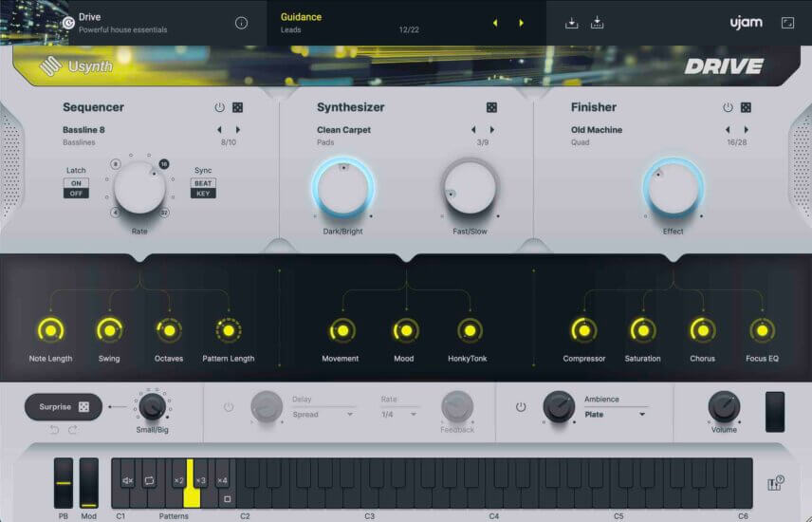The height and width of the screenshot is (522, 812).
Task: Select next Synthesizer preset arrow
Action: (491, 130)
